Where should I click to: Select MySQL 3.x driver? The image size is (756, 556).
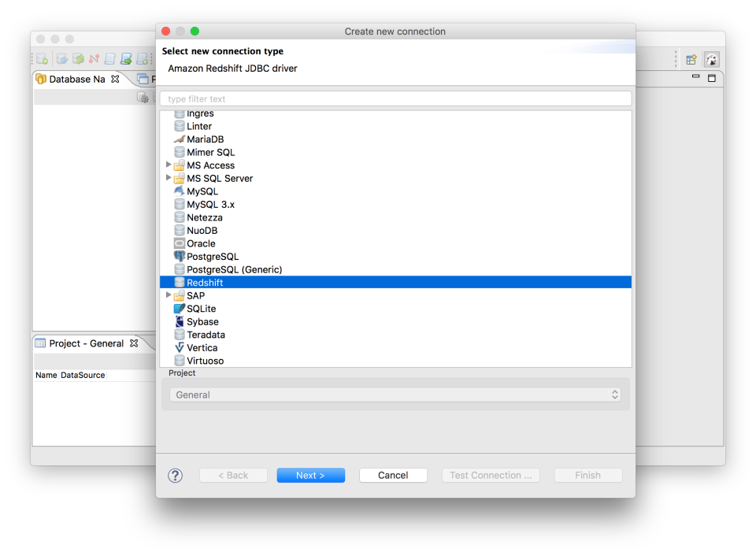(x=211, y=204)
